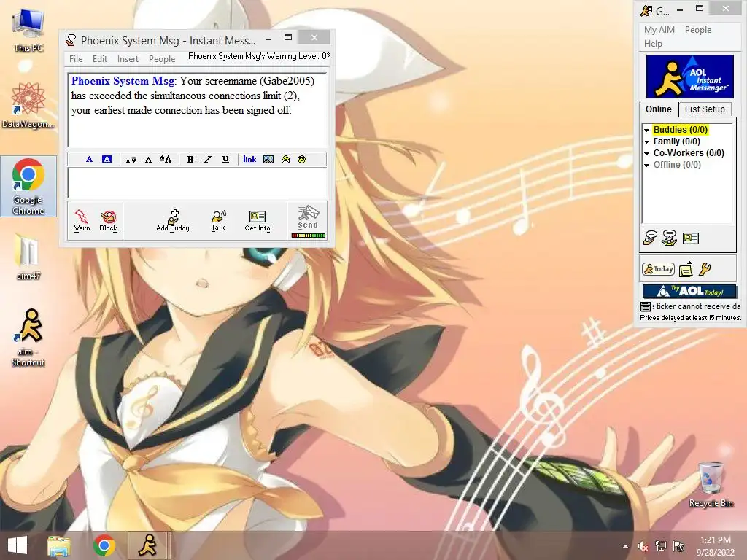747x560 pixels.
Task: Set normal font size with A icon
Action: [148, 160]
